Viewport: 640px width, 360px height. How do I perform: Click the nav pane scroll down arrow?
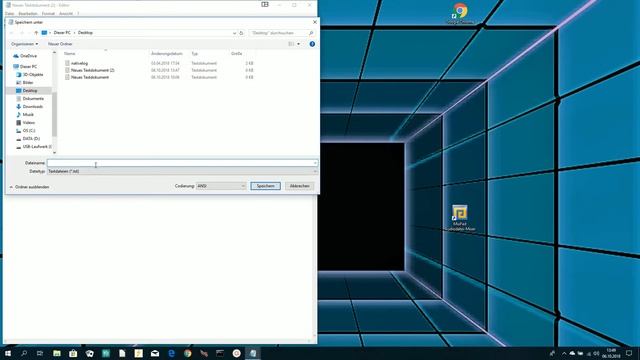(x=54, y=153)
